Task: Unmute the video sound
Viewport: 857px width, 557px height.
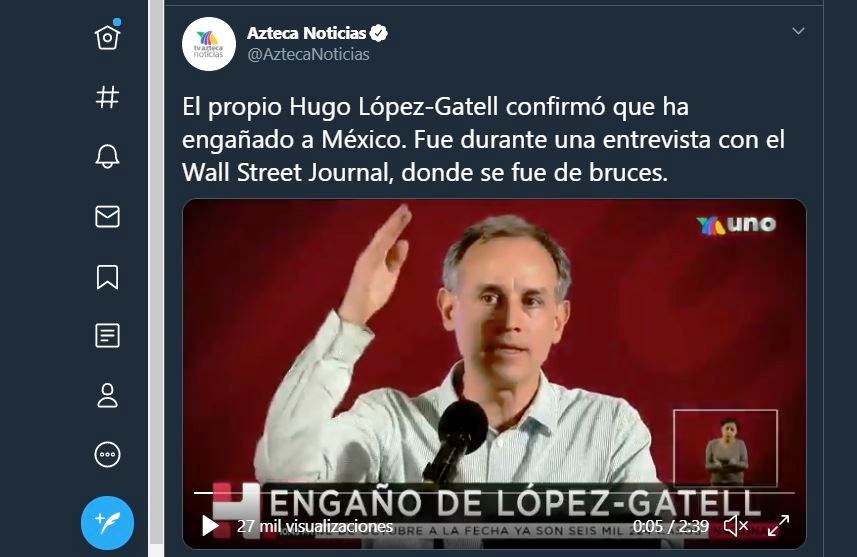Action: [736, 526]
